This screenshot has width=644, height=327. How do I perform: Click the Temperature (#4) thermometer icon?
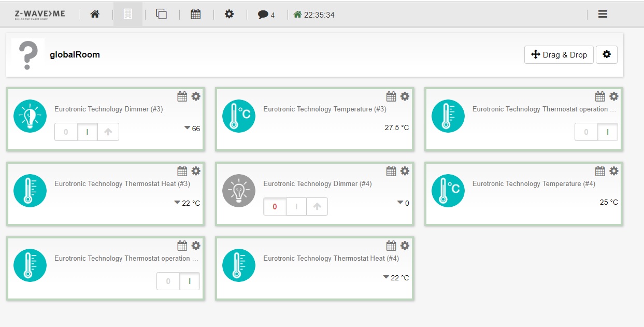pos(448,191)
